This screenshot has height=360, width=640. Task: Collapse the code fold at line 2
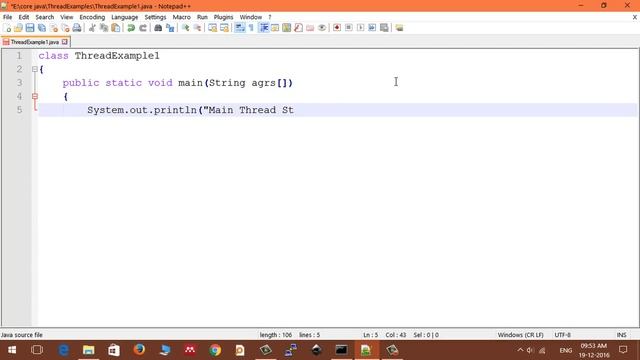tap(35, 69)
